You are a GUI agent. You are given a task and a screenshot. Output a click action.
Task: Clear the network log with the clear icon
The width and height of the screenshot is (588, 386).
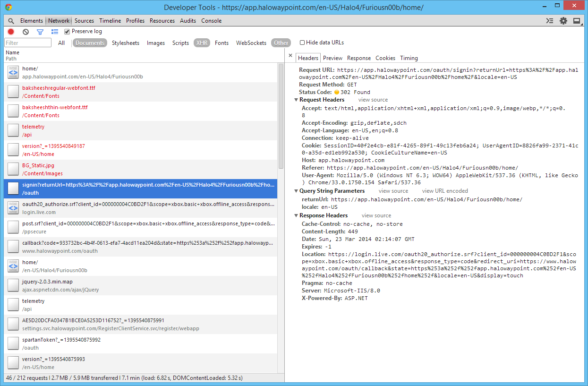26,32
